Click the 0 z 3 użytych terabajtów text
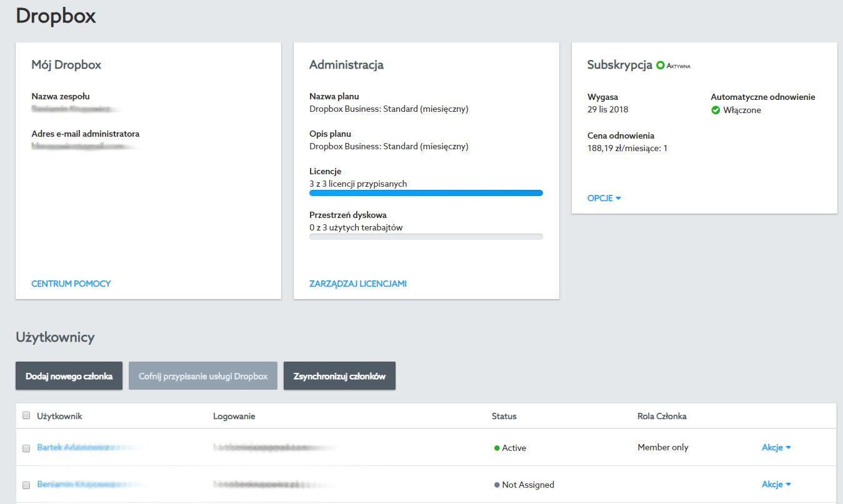 (356, 227)
